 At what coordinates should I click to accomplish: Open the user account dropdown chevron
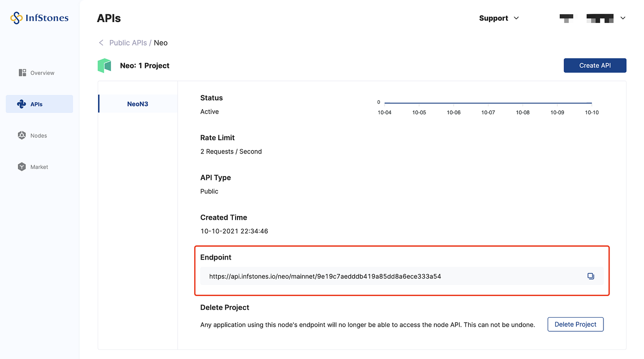click(x=623, y=18)
